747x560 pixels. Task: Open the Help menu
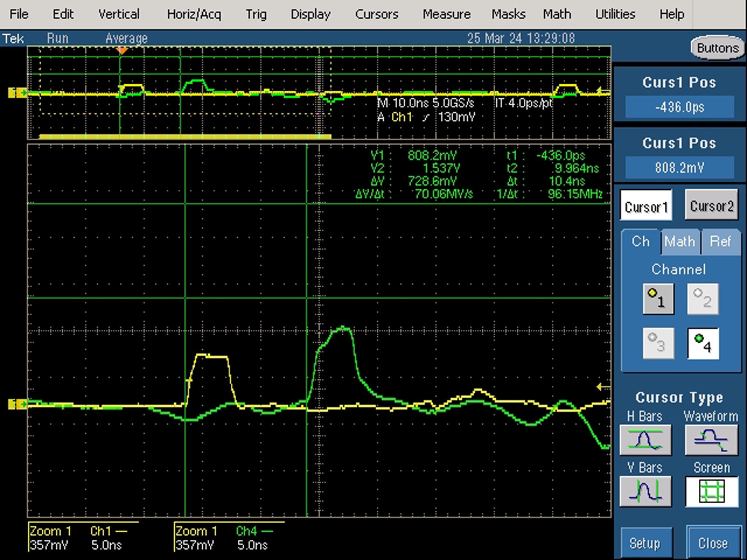pos(672,14)
